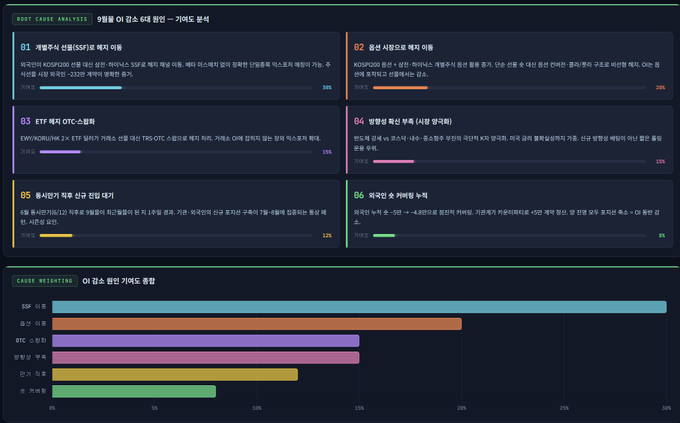Click the cyan number 01 label
Image resolution: width=680 pixels, height=423 pixels.
26,47
